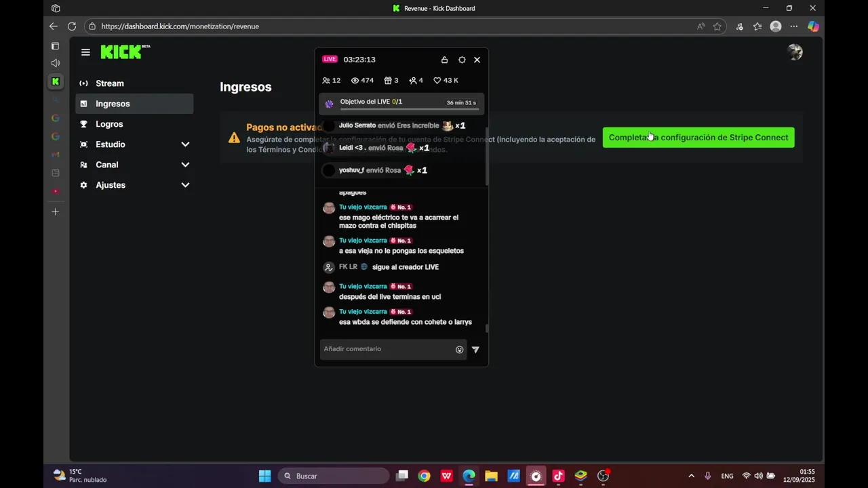Click in the Añadir comentario field

[x=387, y=349]
